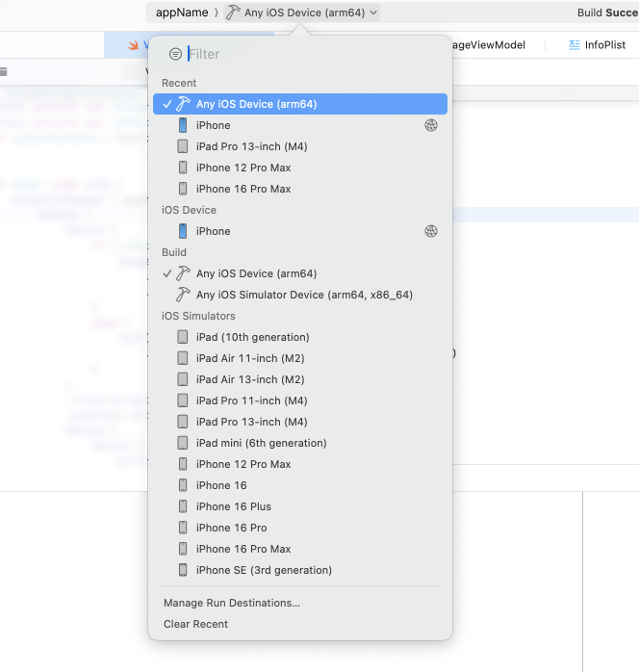Select highlighted Any iOS Device (arm64) in Recent
The image size is (639, 672).
tap(300, 104)
